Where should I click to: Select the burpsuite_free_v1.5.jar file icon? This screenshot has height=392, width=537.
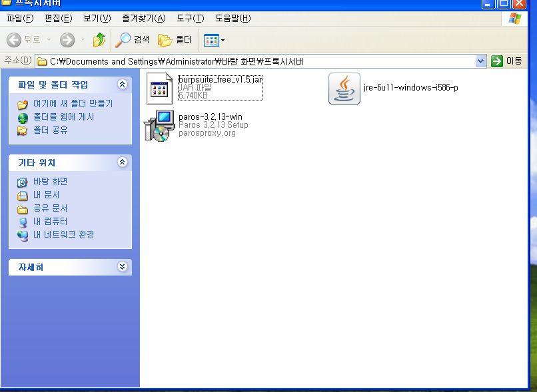coord(159,89)
